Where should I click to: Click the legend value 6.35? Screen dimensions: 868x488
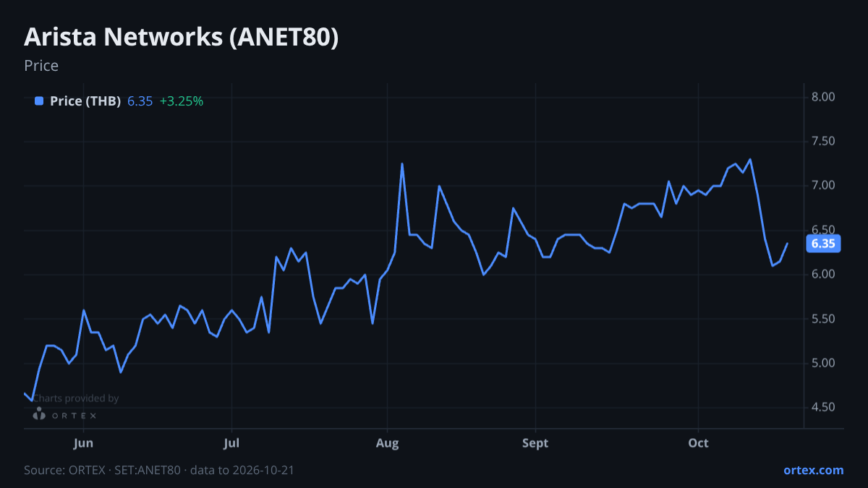tap(140, 101)
